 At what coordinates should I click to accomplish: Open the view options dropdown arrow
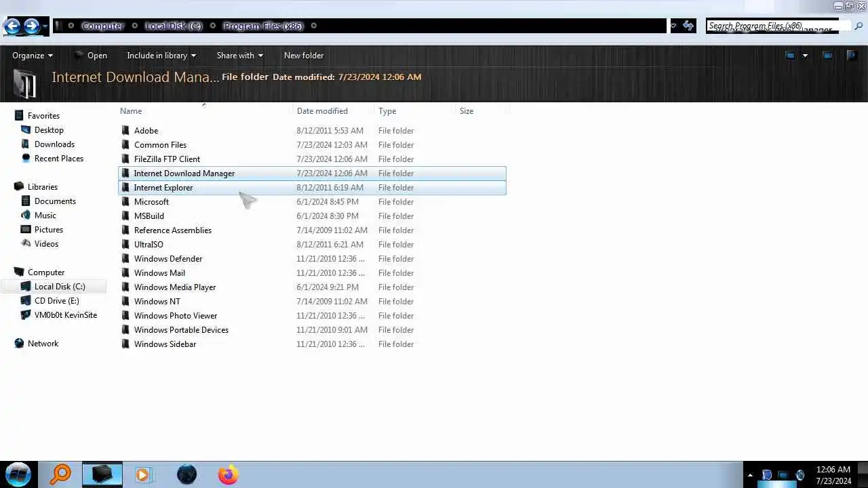pos(805,56)
